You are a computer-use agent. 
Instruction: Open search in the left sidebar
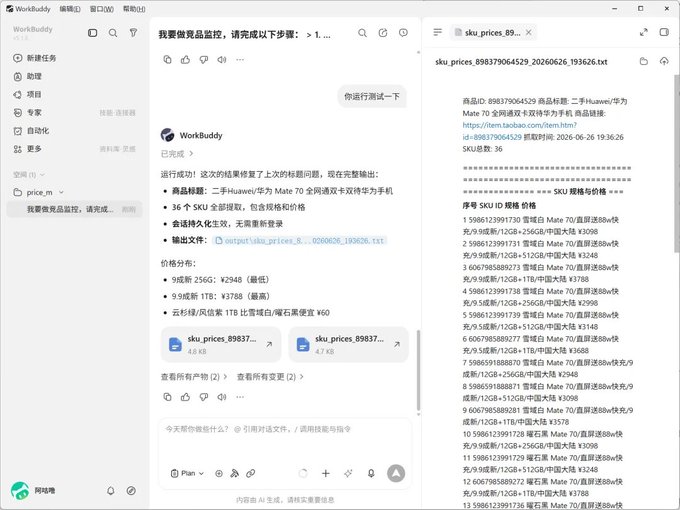coord(113,33)
